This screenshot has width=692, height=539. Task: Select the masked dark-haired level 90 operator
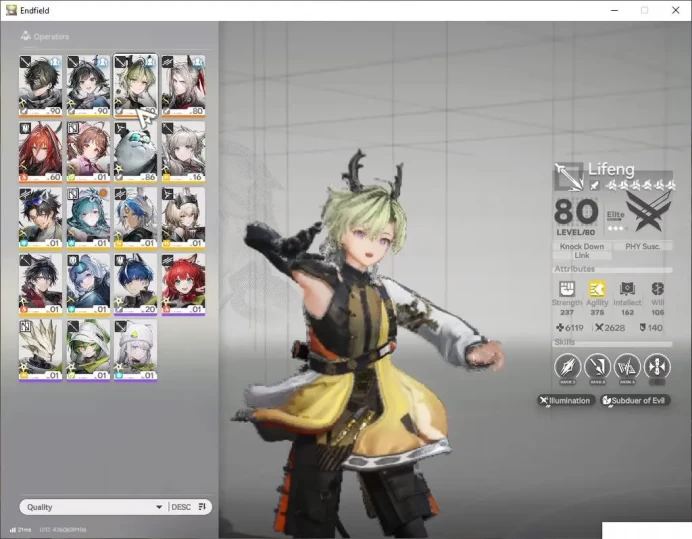pos(41,86)
